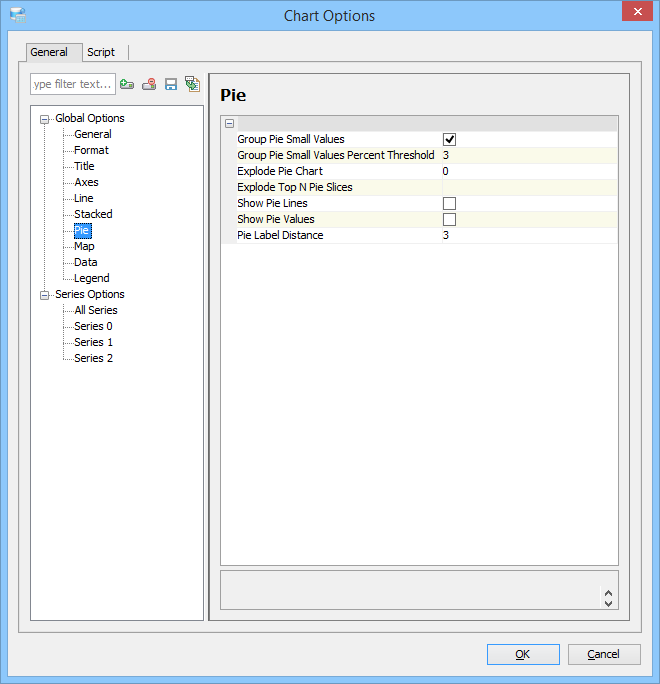Click the add series icon with green plus

127,84
